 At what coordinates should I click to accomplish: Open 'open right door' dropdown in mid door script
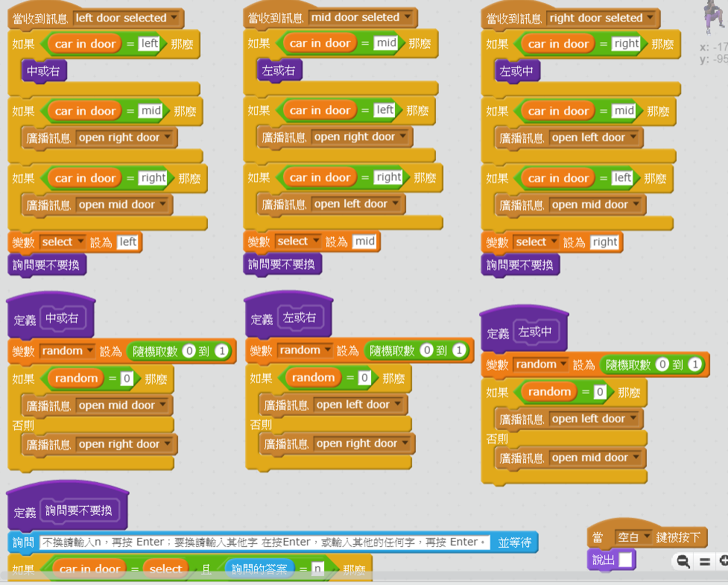coord(402,136)
